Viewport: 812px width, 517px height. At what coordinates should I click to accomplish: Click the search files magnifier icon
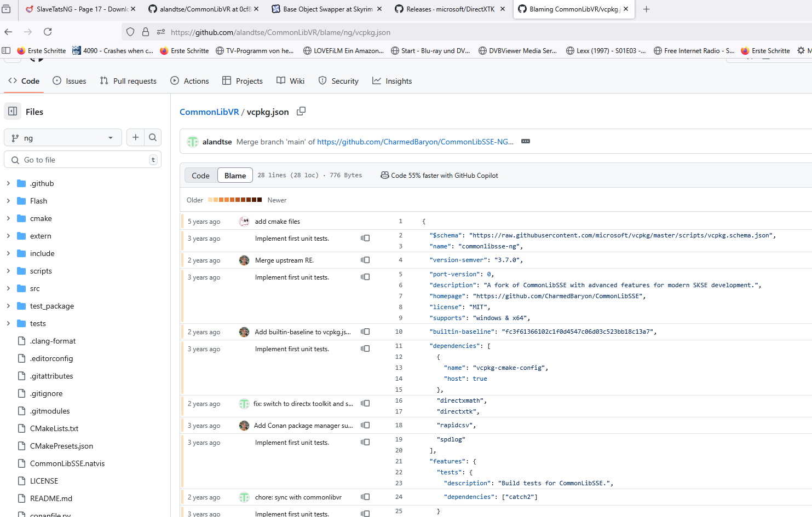[153, 138]
